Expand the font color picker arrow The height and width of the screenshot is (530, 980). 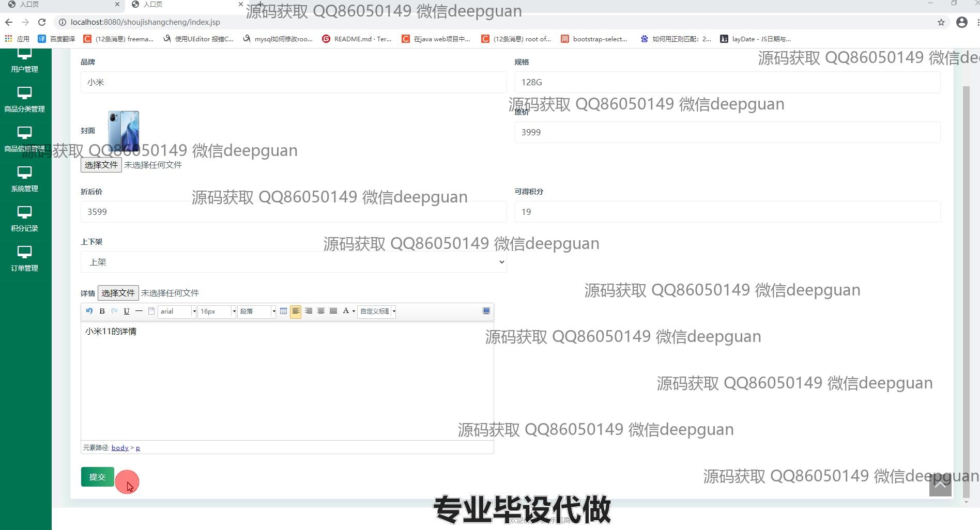(354, 311)
